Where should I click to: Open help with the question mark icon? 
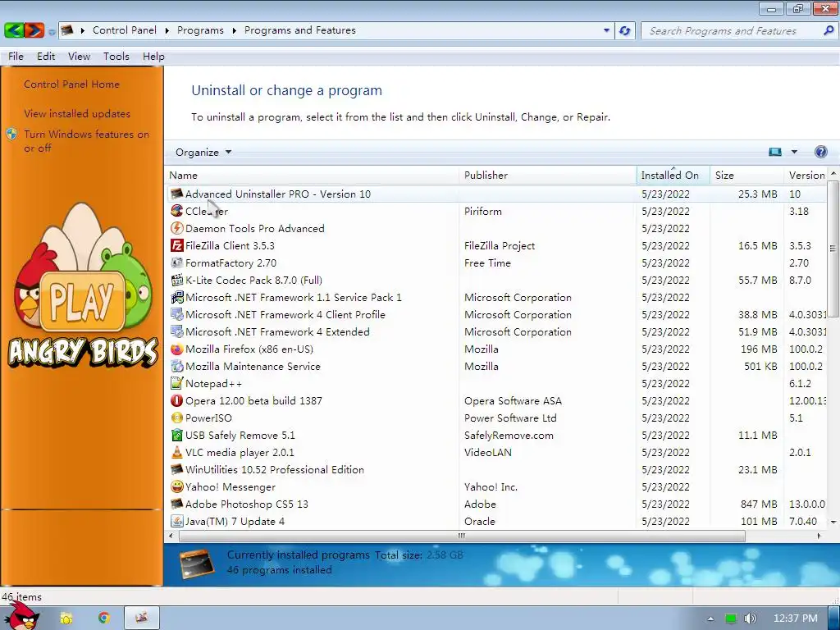tap(820, 152)
